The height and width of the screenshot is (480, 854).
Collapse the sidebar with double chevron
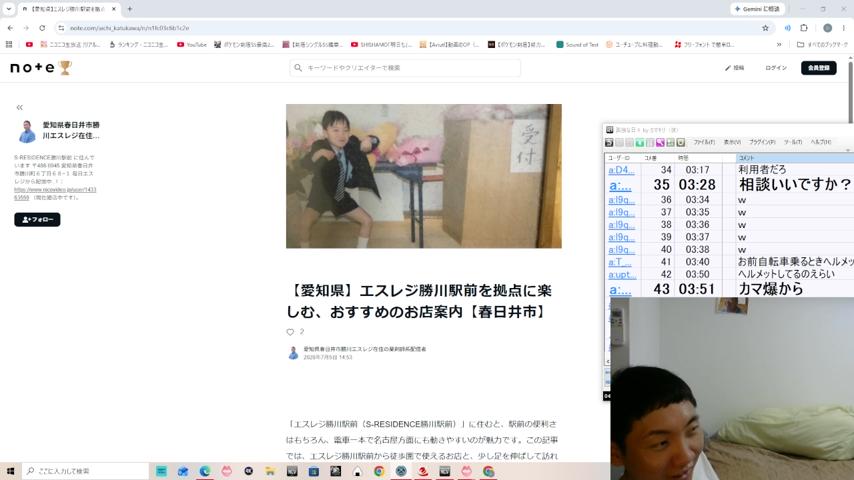click(20, 107)
